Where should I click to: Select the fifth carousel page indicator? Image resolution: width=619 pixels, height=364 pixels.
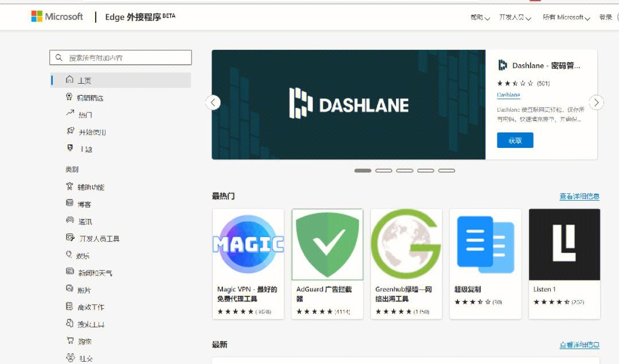[446, 171]
